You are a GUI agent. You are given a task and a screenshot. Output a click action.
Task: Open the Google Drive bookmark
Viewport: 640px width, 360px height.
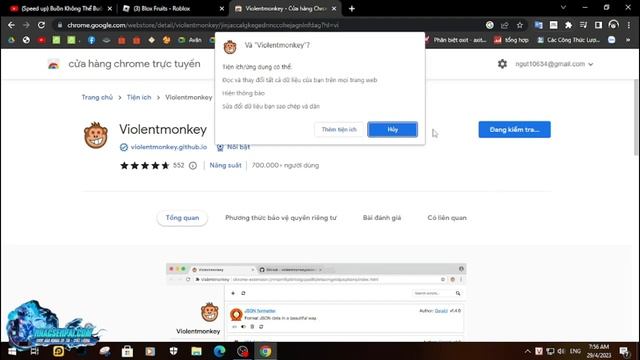pos(11,40)
